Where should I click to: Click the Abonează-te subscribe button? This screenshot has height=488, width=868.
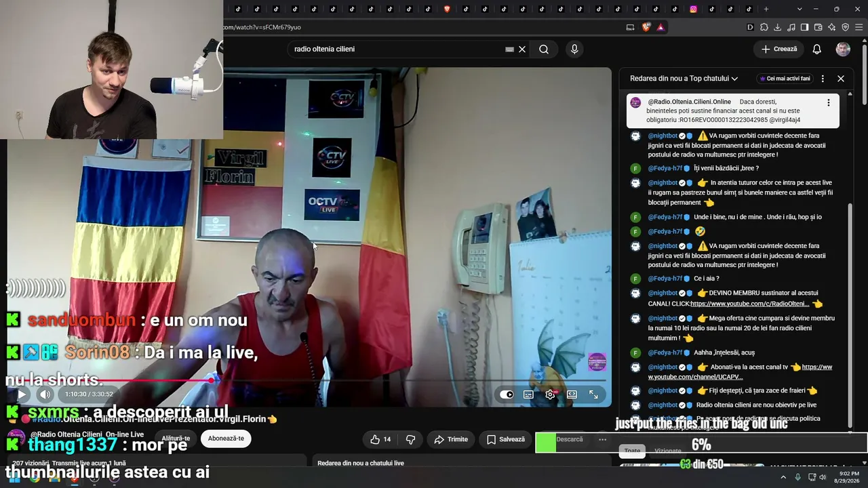226,439
